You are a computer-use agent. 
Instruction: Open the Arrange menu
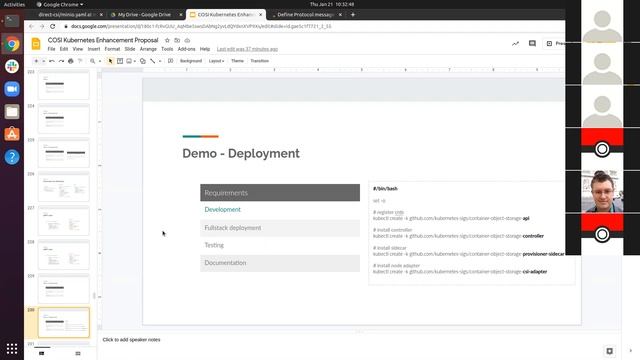click(148, 49)
